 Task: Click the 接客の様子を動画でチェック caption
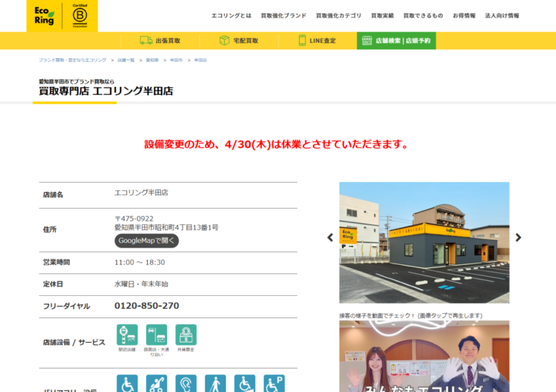coord(411,316)
